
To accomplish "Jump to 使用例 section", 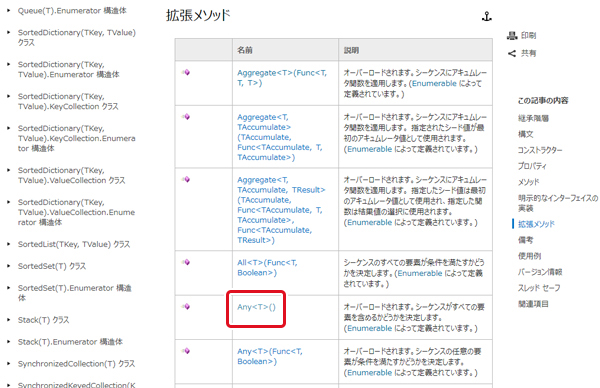I will pos(530,256).
